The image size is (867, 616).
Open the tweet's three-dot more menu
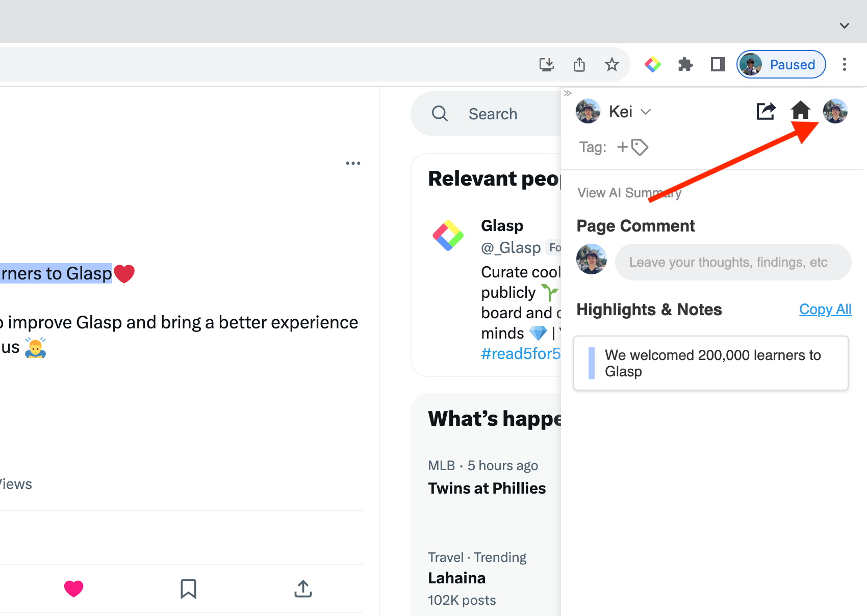pyautogui.click(x=353, y=163)
